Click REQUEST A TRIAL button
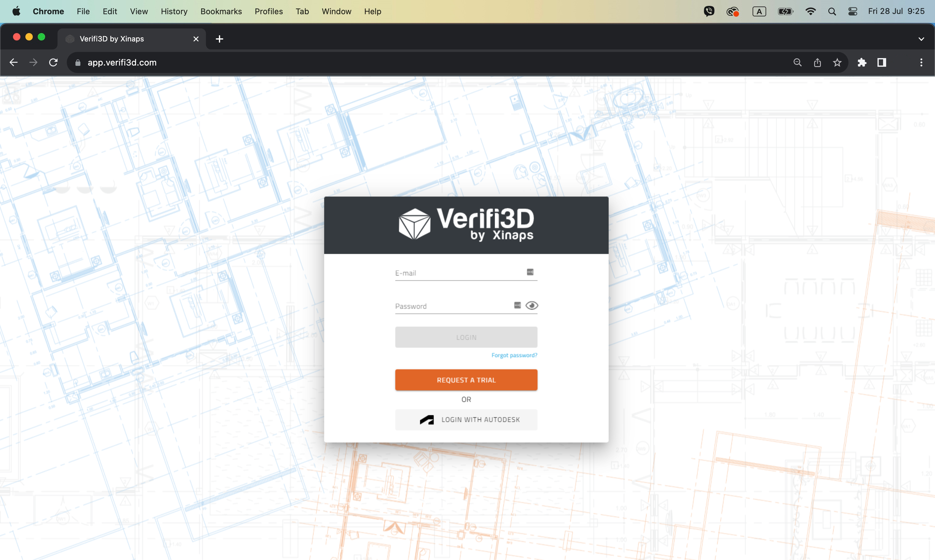935x560 pixels. click(466, 380)
